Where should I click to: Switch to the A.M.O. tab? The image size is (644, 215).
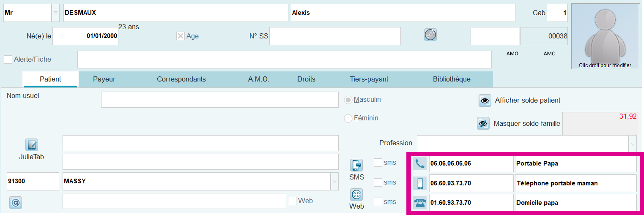click(258, 79)
